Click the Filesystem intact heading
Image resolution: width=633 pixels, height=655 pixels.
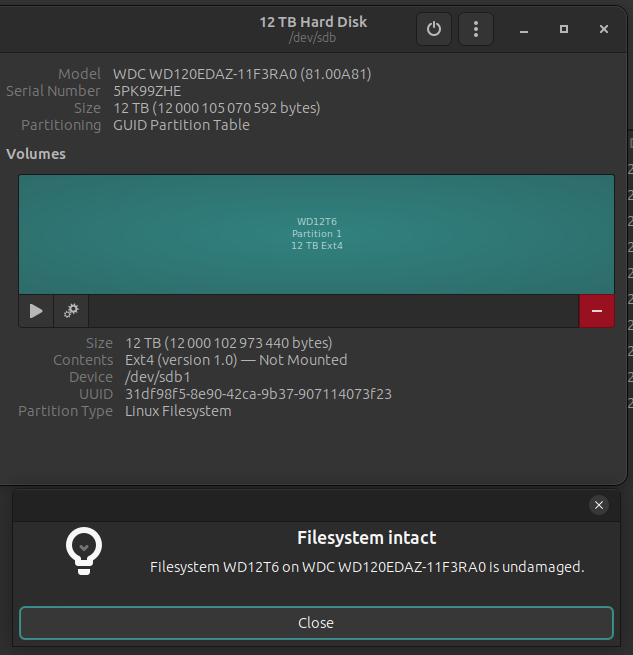pos(367,538)
